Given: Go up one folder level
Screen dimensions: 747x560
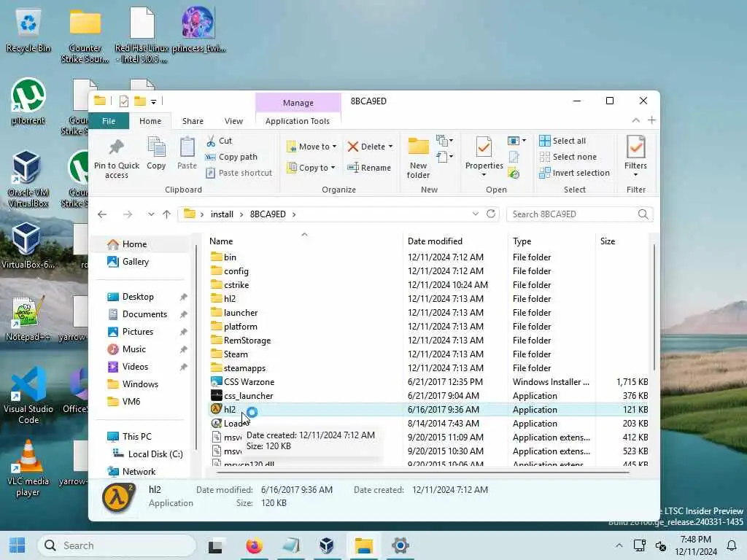Looking at the screenshot, I should (x=166, y=214).
